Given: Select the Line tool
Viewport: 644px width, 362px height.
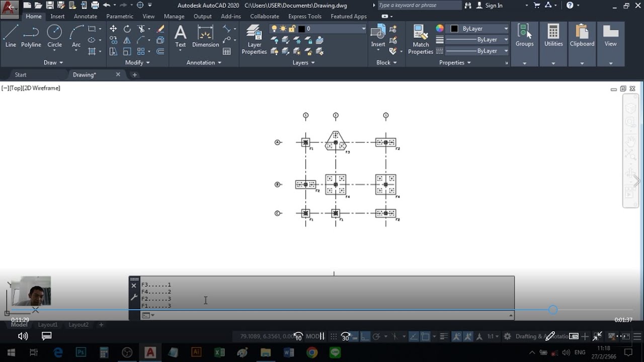Looking at the screenshot, I should [x=11, y=36].
